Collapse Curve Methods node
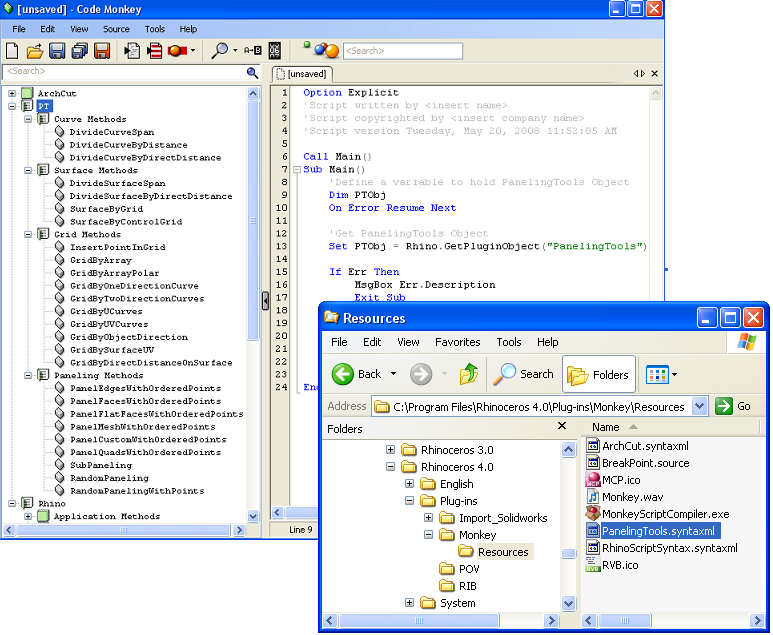773x635 pixels. pyautogui.click(x=28, y=119)
